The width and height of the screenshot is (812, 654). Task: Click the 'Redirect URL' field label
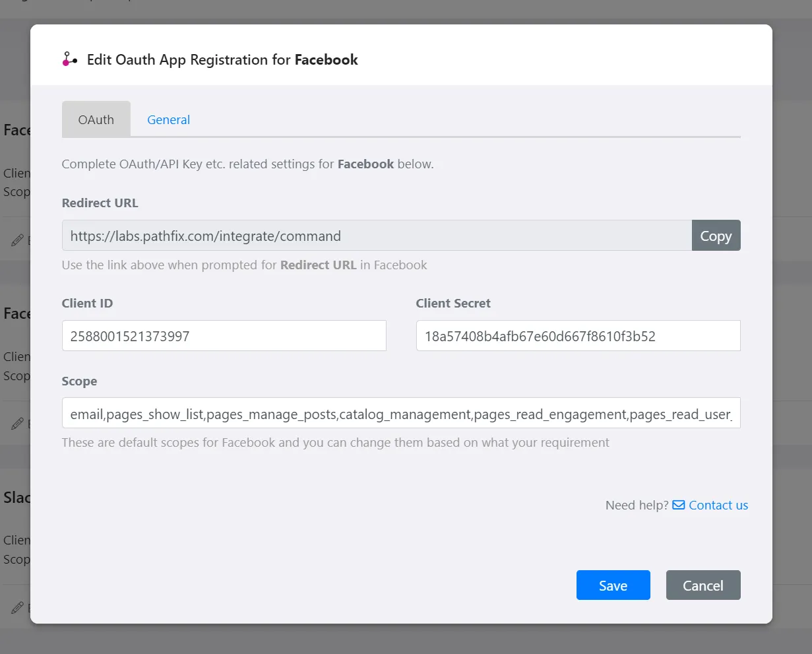click(100, 203)
